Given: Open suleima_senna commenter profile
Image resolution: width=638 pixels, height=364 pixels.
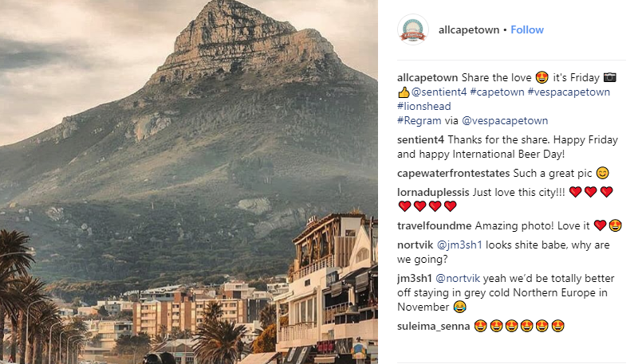Looking at the screenshot, I should pyautogui.click(x=433, y=327).
